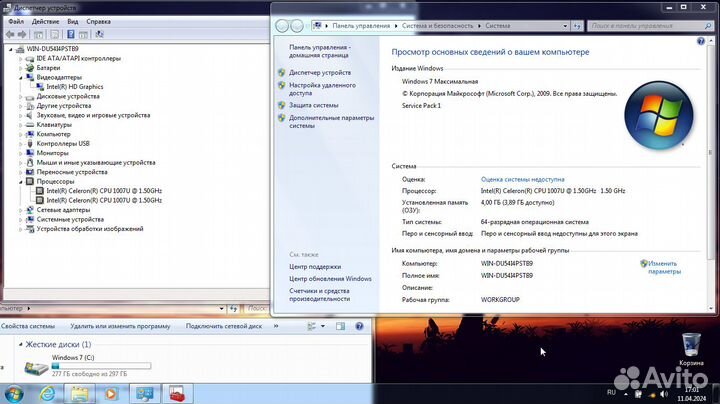Open the Справка menu

point(98,22)
